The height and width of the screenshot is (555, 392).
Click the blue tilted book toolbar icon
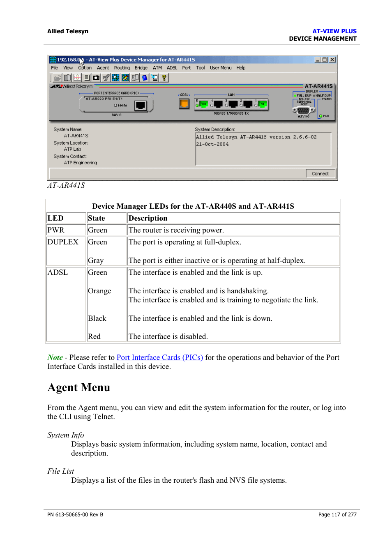[145, 78]
